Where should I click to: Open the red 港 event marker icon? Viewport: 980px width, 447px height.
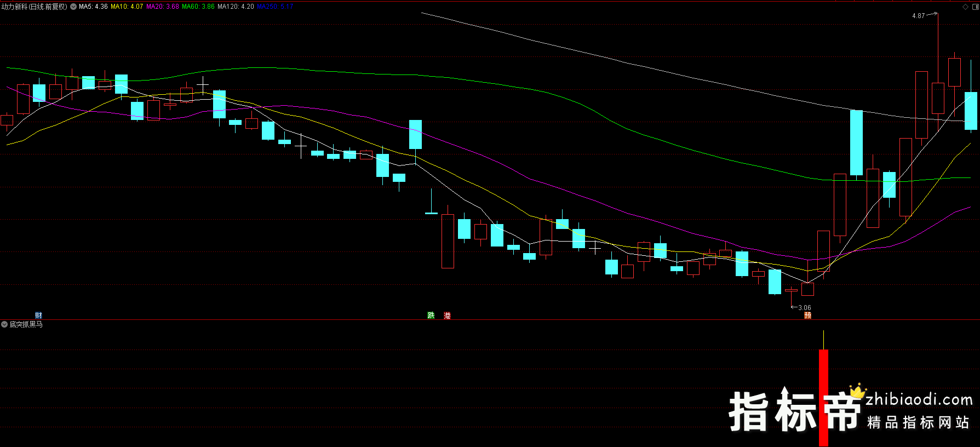click(x=447, y=316)
